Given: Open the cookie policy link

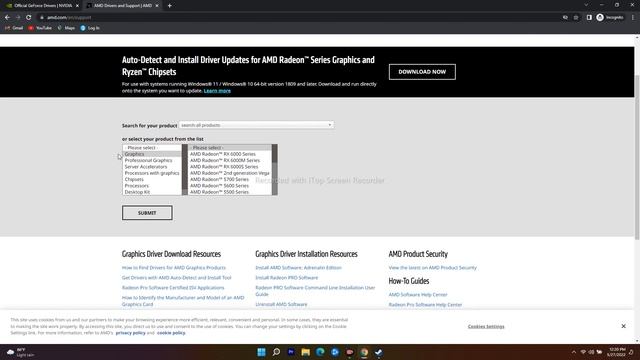Looking at the screenshot, I should 171,333.
